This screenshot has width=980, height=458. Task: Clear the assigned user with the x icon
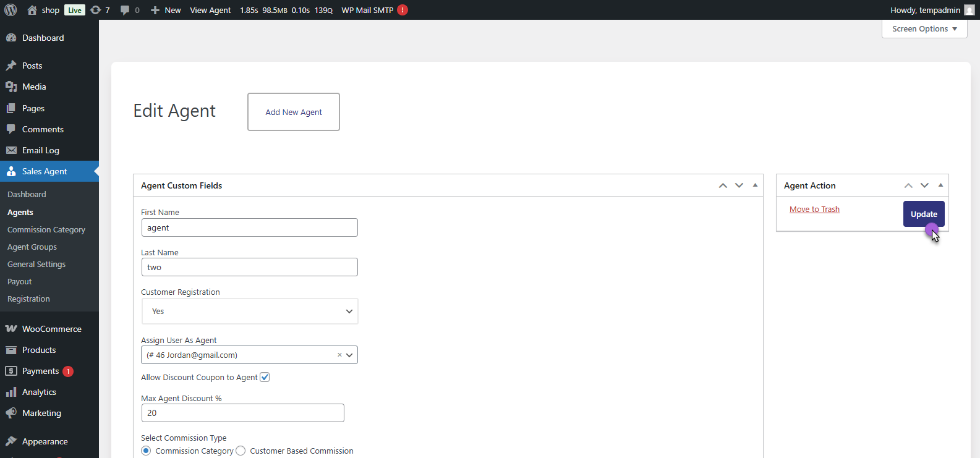[339, 355]
